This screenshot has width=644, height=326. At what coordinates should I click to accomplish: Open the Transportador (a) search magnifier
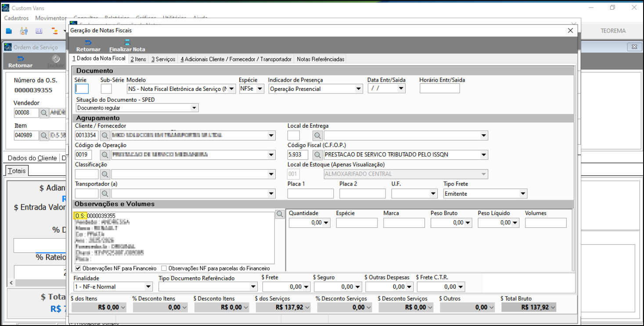[105, 193]
